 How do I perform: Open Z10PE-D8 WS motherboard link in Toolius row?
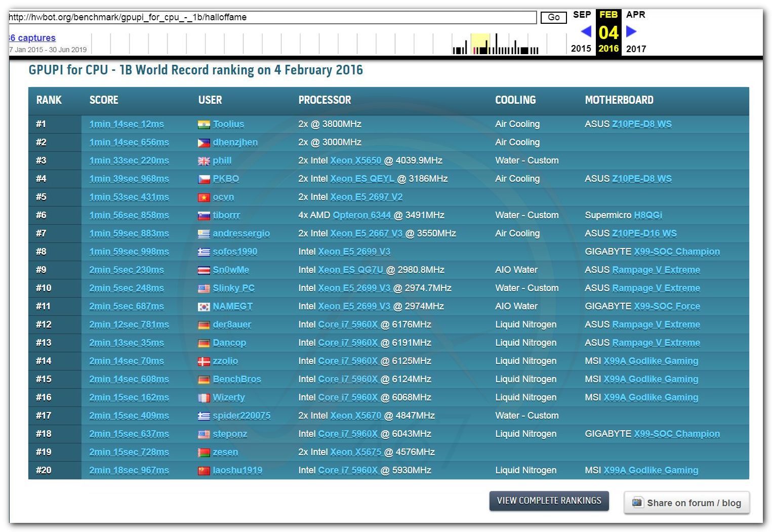tap(642, 124)
